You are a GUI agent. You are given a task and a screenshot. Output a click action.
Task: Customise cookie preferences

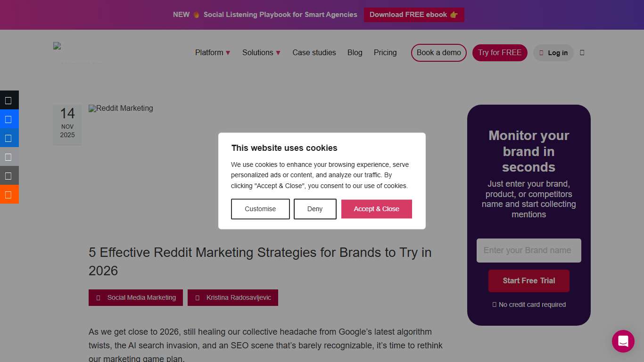(260, 209)
